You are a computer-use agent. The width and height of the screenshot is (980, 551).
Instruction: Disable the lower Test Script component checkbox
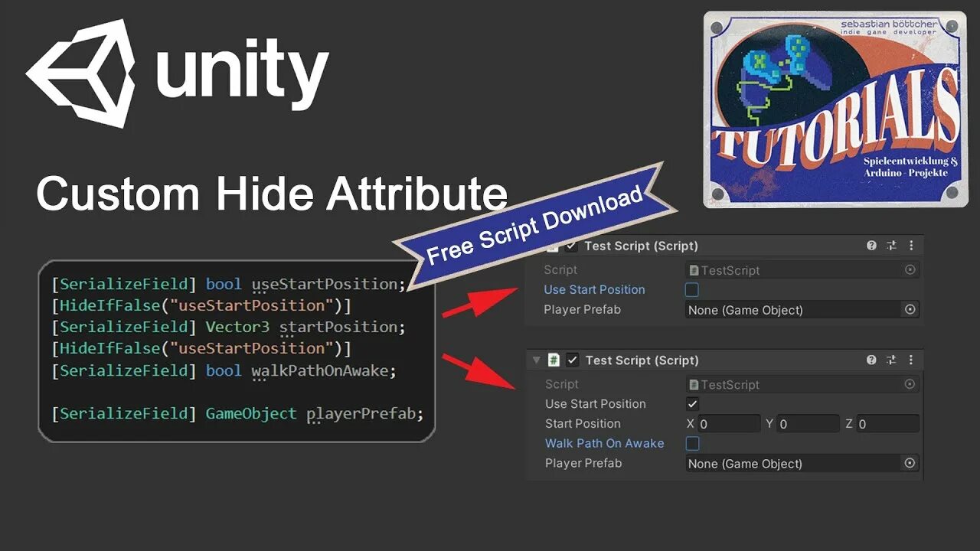click(573, 360)
